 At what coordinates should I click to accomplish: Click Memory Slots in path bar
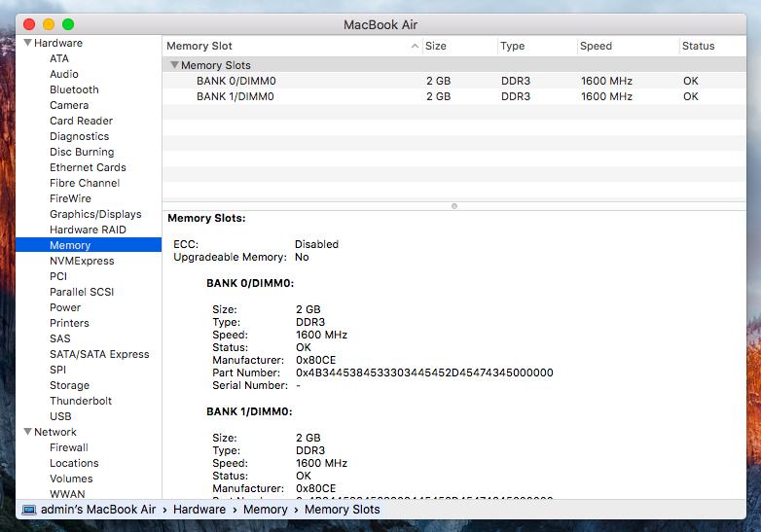pos(342,510)
